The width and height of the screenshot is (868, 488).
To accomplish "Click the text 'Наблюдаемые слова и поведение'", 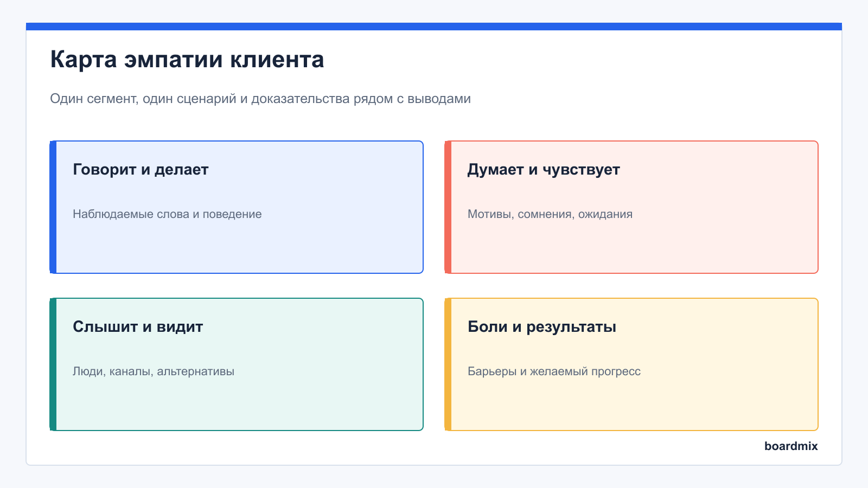I will click(167, 214).
